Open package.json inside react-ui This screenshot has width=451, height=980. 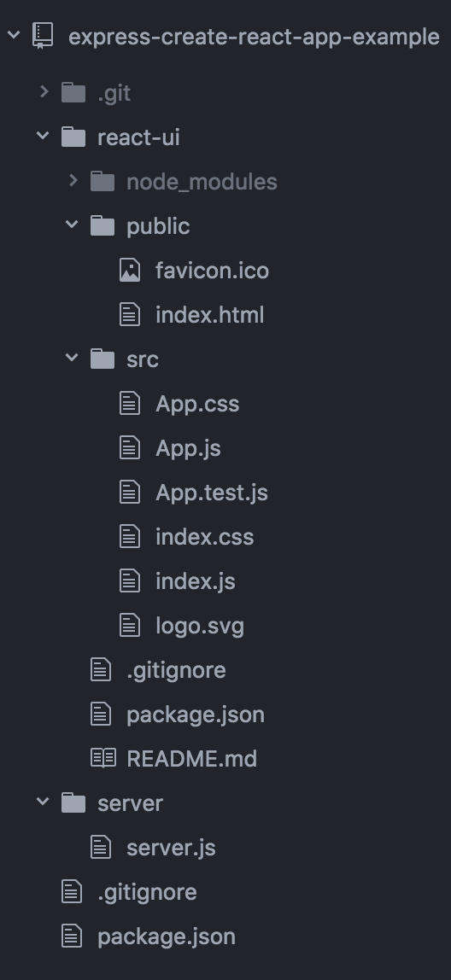coord(195,715)
